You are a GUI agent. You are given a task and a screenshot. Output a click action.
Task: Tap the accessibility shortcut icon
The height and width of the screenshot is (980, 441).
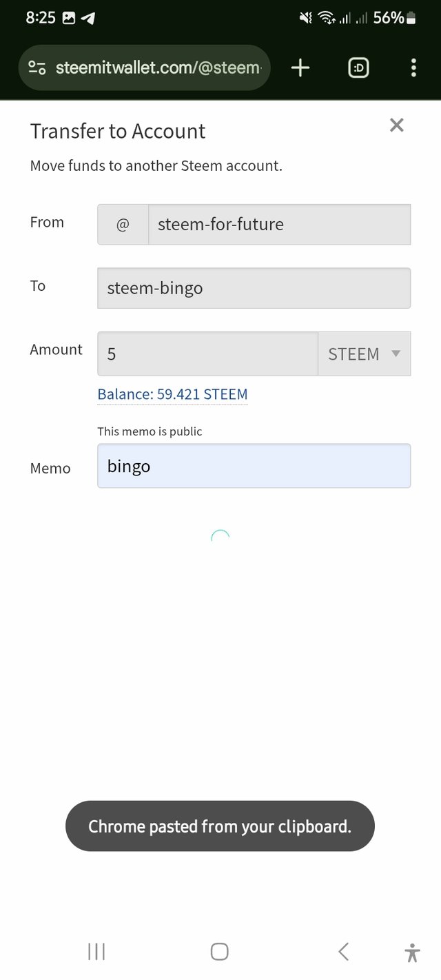pos(412,952)
